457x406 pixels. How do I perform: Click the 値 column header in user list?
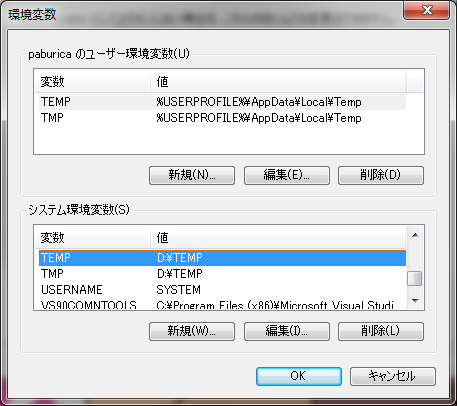(278, 81)
